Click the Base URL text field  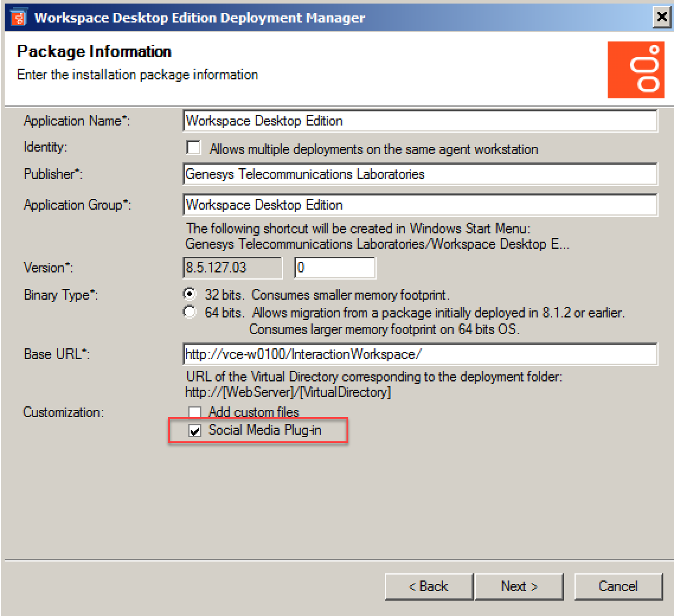[x=420, y=354]
